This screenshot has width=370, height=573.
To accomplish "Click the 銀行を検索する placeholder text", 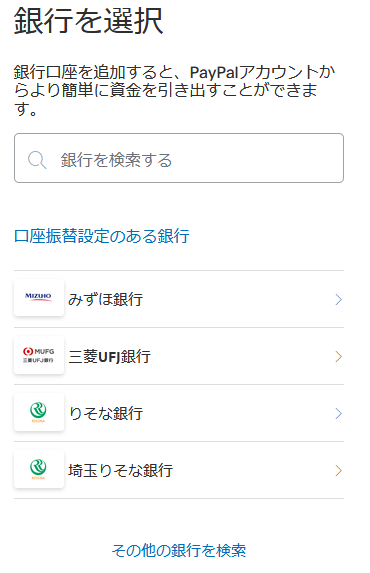I will coord(116,160).
